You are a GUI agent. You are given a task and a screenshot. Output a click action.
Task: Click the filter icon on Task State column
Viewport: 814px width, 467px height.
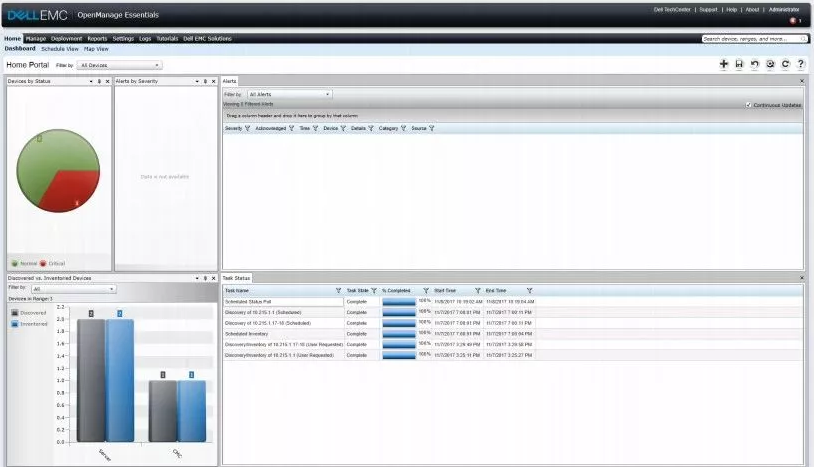(374, 291)
